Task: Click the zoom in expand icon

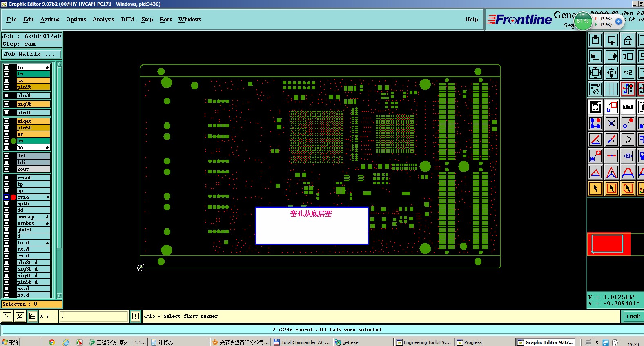Action: 595,73
